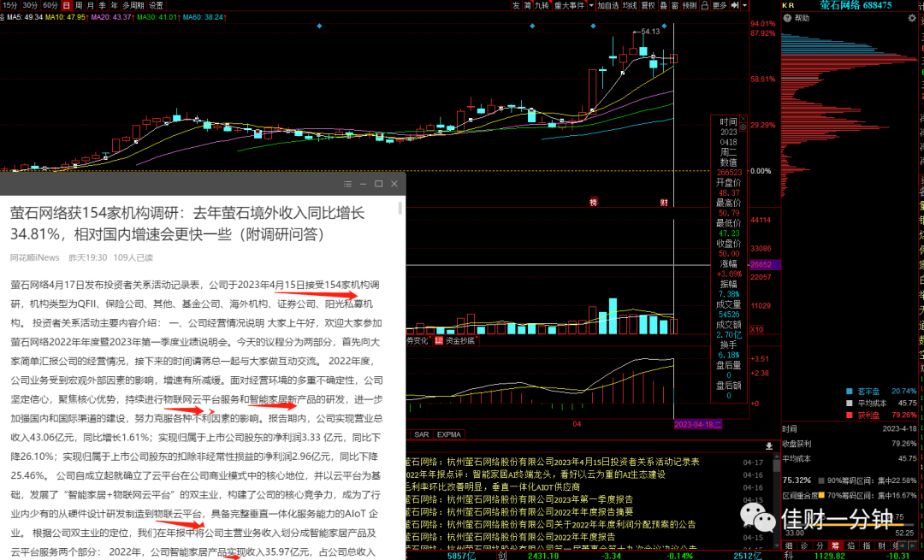Select the 分 tab at panel bottom
Image resolution: width=924 pixels, height=560 pixels.
coord(820,545)
